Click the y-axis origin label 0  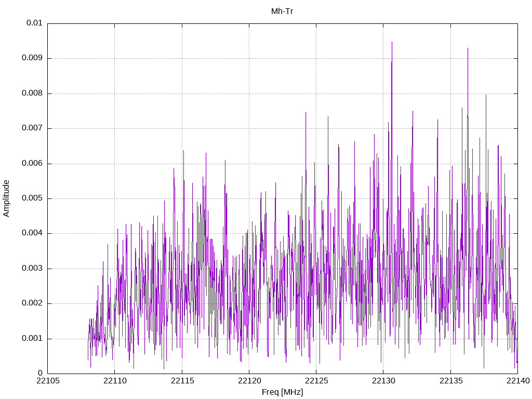pos(41,373)
